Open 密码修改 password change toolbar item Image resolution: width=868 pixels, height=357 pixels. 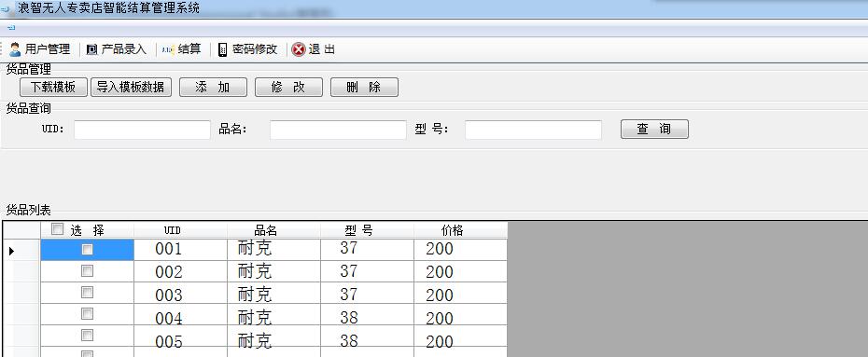tap(247, 49)
